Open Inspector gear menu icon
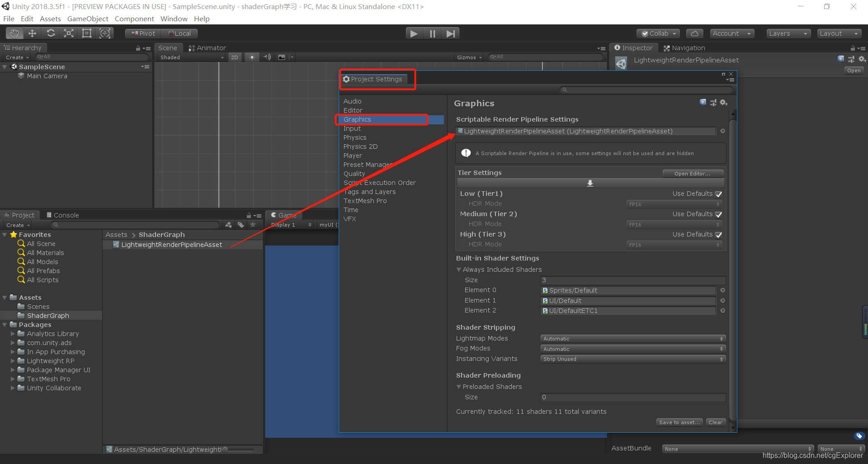This screenshot has width=868, height=464. click(x=862, y=59)
